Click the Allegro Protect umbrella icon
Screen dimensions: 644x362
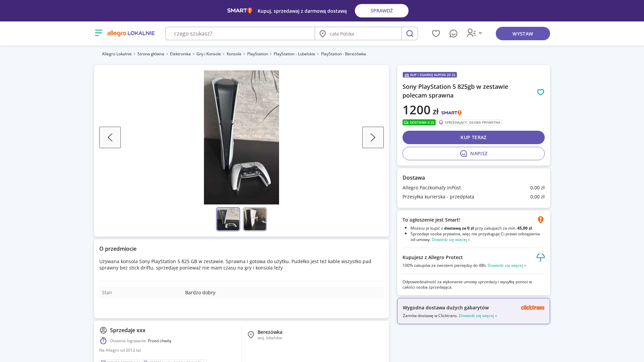pos(540,257)
